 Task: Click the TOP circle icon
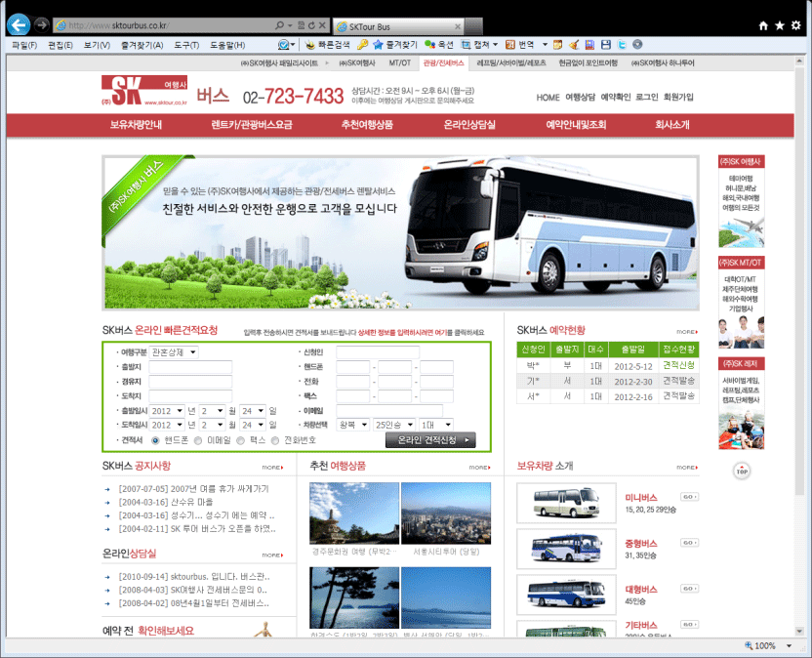pos(742,471)
